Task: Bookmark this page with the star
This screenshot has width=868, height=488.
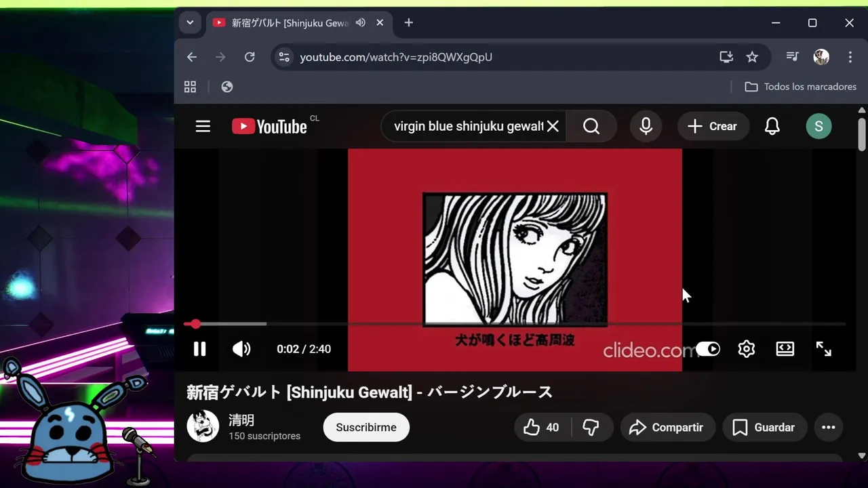Action: coord(752,57)
